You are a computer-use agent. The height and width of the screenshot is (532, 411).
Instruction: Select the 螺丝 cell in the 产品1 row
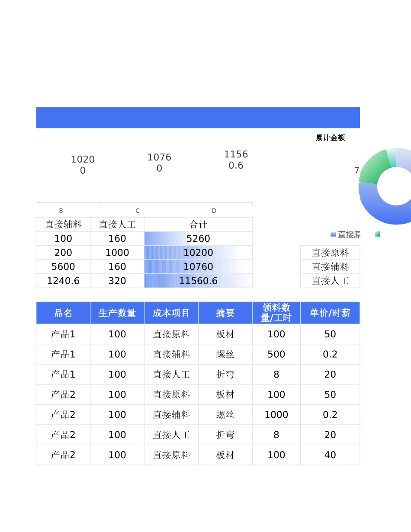(x=225, y=354)
